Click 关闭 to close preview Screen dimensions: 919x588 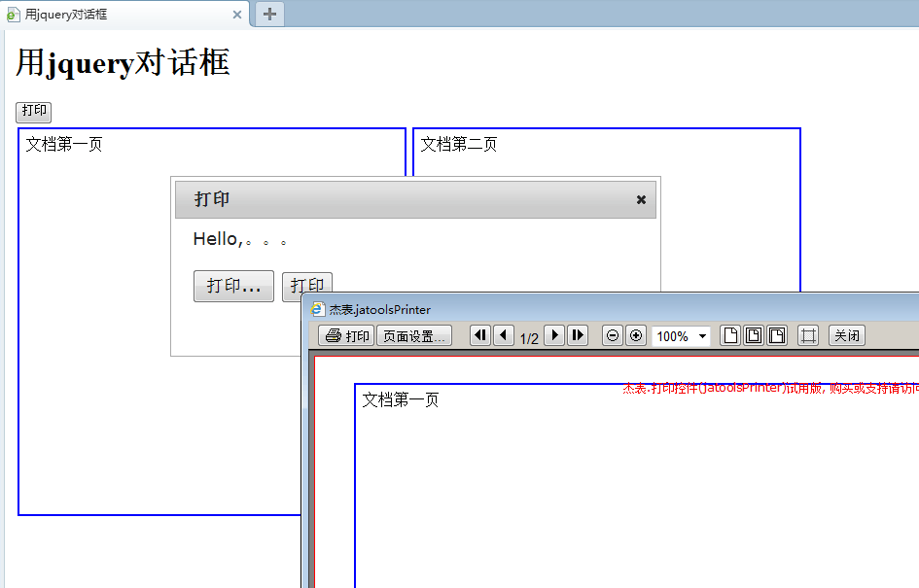coord(847,335)
